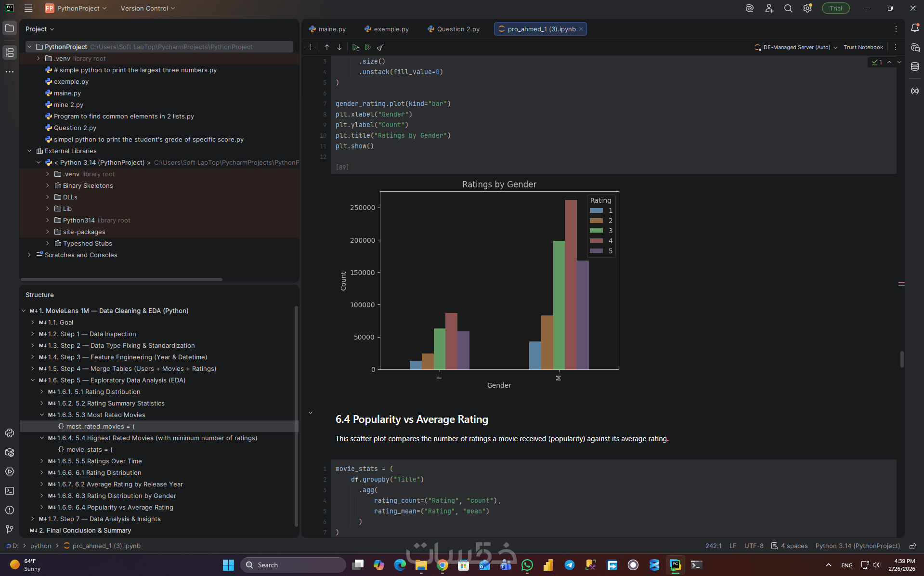Screen dimensions: 924x576
Task: Open the AI Assistant spiral icon
Action: coord(750,8)
